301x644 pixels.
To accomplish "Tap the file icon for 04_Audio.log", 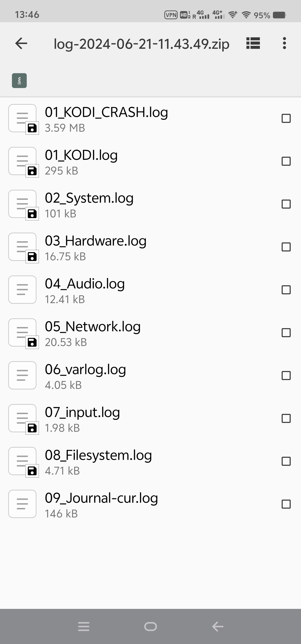I will (22, 290).
